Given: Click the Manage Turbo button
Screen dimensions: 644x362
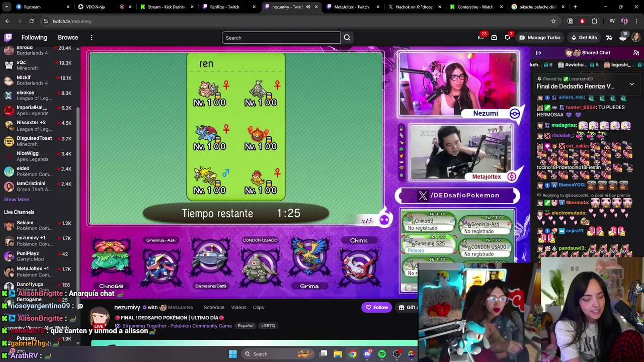Looking at the screenshot, I should pos(539,37).
